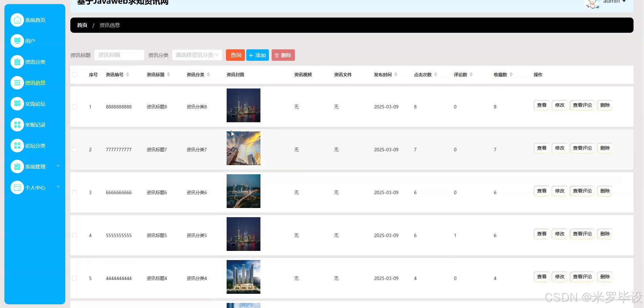Click the 系统管理 checklist icon
This screenshot has height=308, width=644.
click(17, 166)
